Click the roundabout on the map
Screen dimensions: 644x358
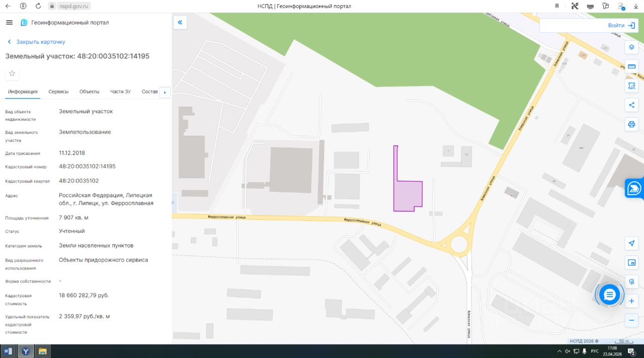(458, 244)
